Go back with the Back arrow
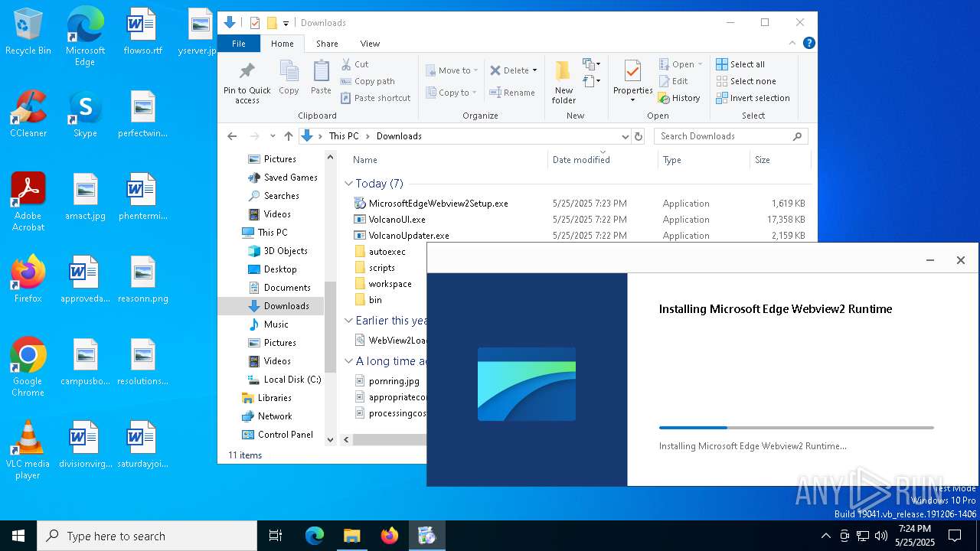Image resolution: width=980 pixels, height=551 pixels. tap(232, 136)
